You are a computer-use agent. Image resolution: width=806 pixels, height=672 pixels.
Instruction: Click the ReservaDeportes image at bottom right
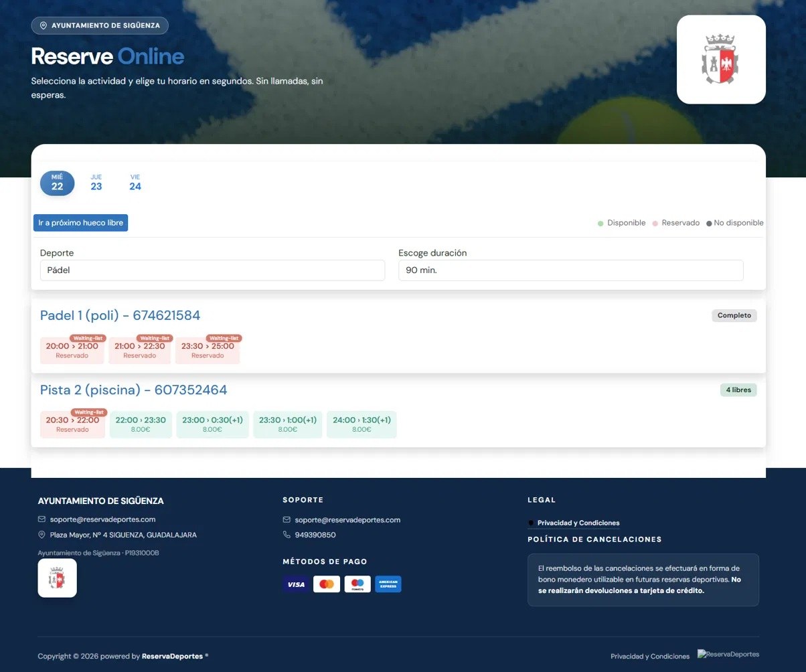pos(728,654)
